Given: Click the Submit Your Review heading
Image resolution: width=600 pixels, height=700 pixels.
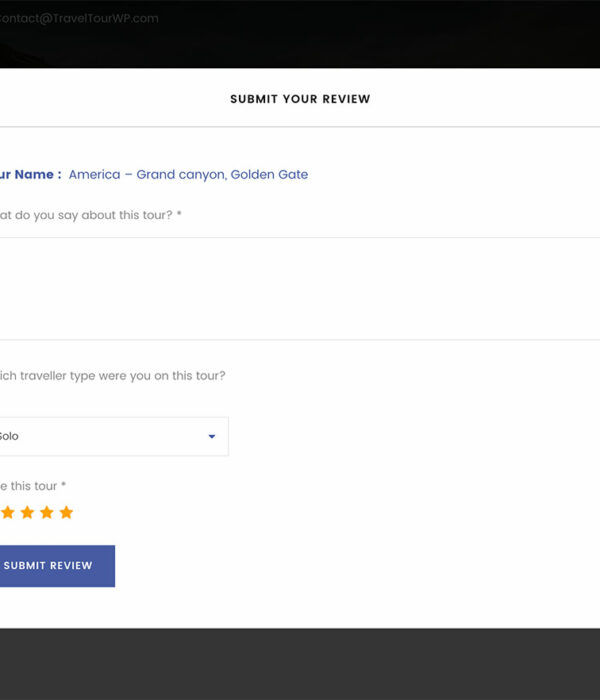Looking at the screenshot, I should coord(300,99).
